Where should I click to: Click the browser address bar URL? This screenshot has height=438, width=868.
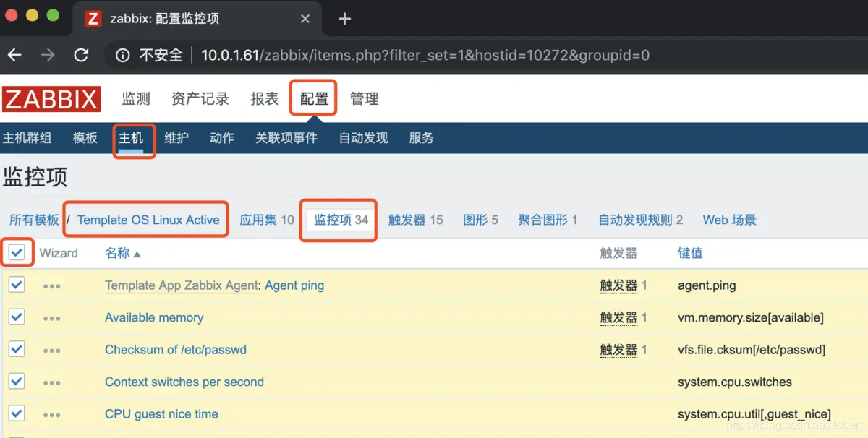pyautogui.click(x=425, y=55)
